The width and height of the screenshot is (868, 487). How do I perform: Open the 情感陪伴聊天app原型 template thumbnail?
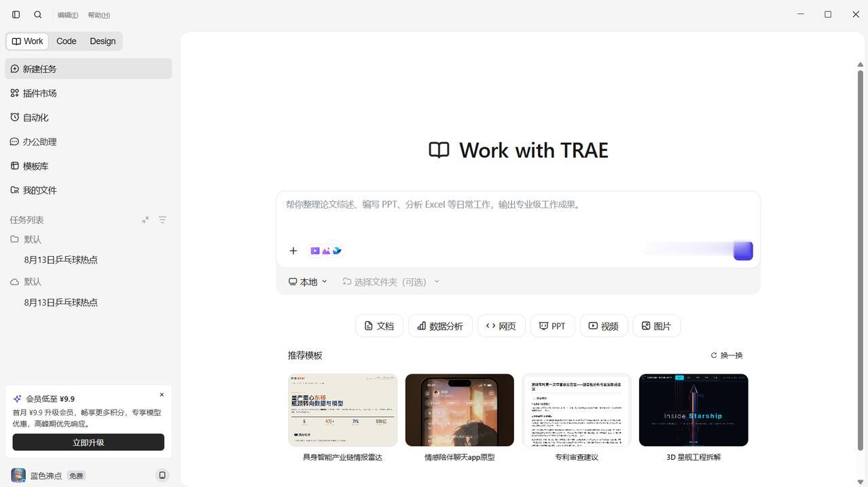click(x=460, y=410)
